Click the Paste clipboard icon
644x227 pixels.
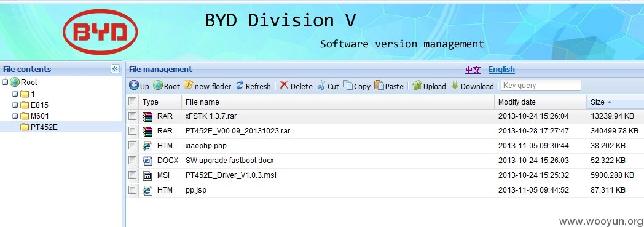pos(379,85)
